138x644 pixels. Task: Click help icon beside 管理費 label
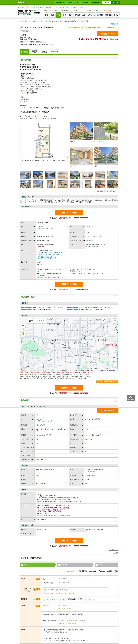[x=82, y=419]
